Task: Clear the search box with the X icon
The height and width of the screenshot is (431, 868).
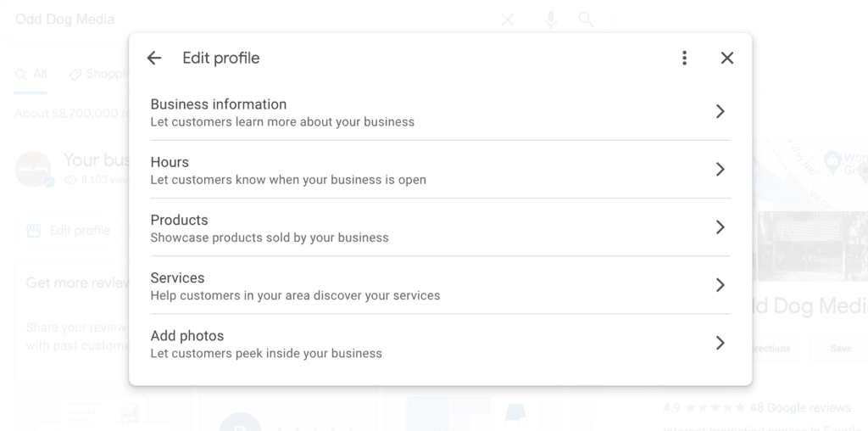Action: click(507, 20)
